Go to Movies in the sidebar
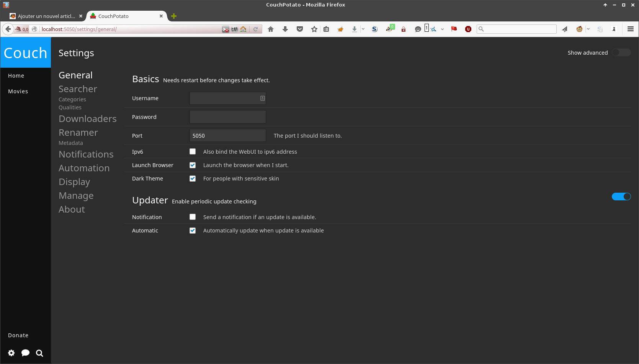 point(18,91)
